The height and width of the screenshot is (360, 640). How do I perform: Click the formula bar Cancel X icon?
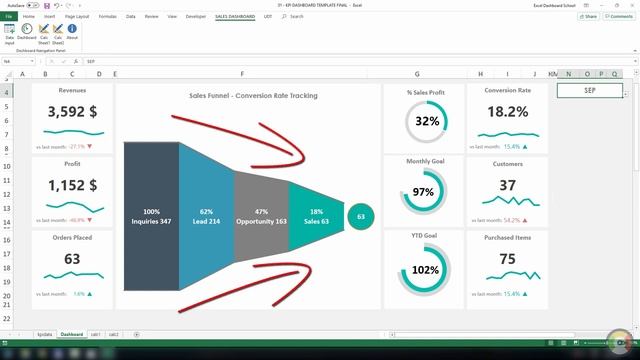point(52,61)
